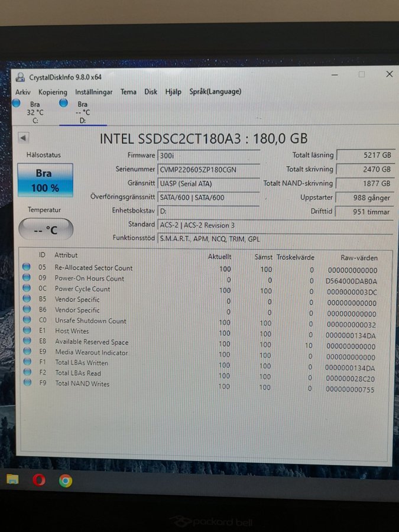Image resolution: width=399 pixels, height=532 pixels.
Task: Click the blue status dot above D:
Action: (x=63, y=103)
